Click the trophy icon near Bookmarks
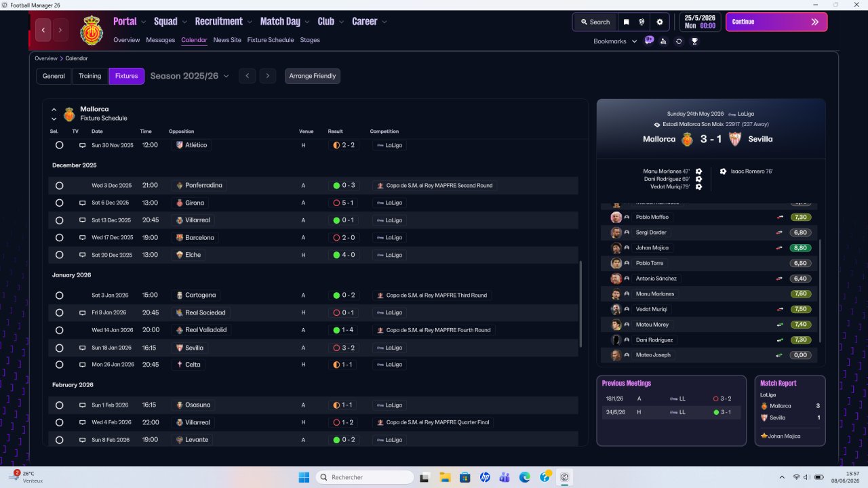This screenshot has height=488, width=868. tap(694, 41)
